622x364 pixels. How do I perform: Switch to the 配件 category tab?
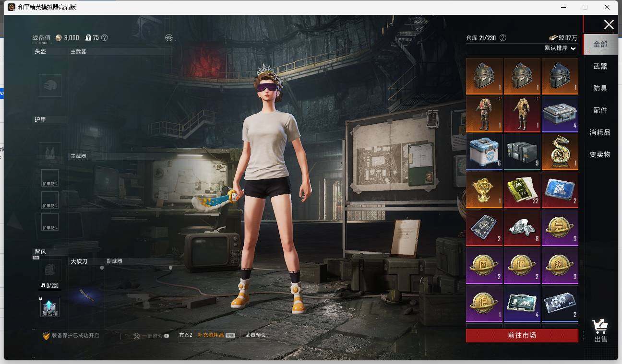point(600,110)
